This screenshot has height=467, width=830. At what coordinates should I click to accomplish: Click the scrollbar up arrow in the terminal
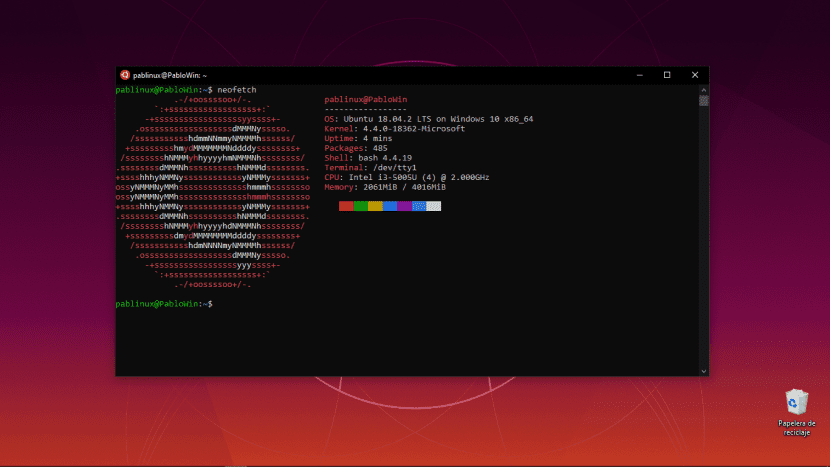pos(703,90)
